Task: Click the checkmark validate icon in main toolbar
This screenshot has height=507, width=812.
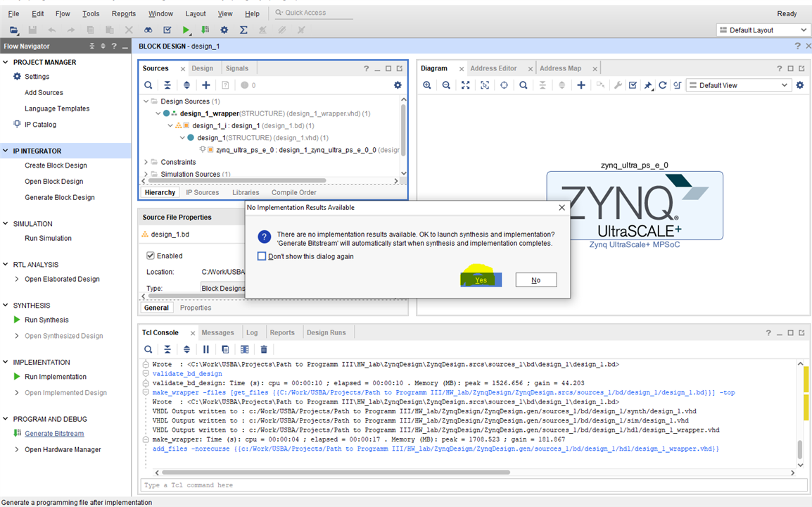Action: [x=167, y=30]
